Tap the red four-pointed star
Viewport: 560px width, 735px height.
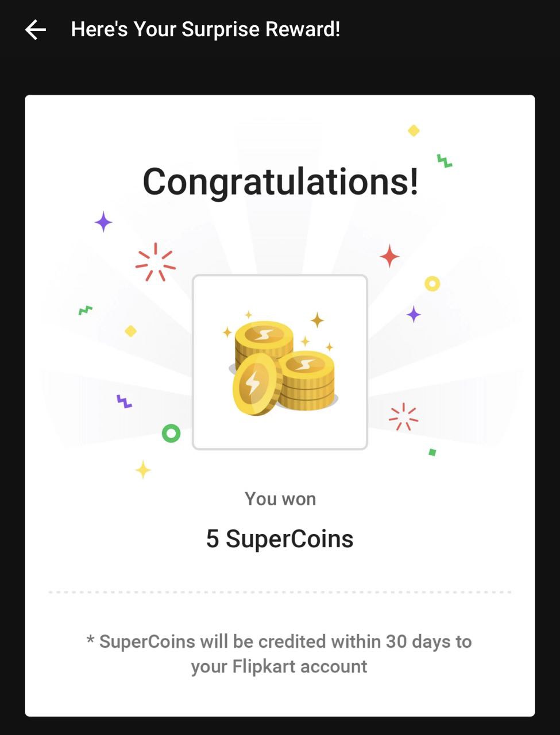coord(389,256)
